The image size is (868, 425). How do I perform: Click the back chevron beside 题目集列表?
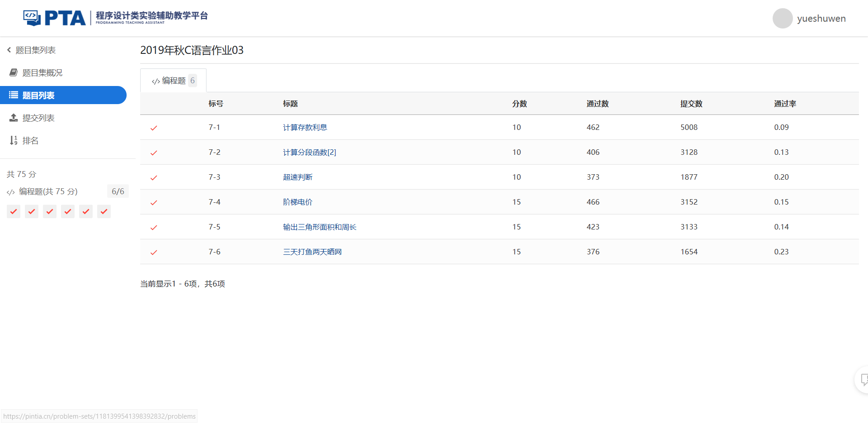[9, 50]
